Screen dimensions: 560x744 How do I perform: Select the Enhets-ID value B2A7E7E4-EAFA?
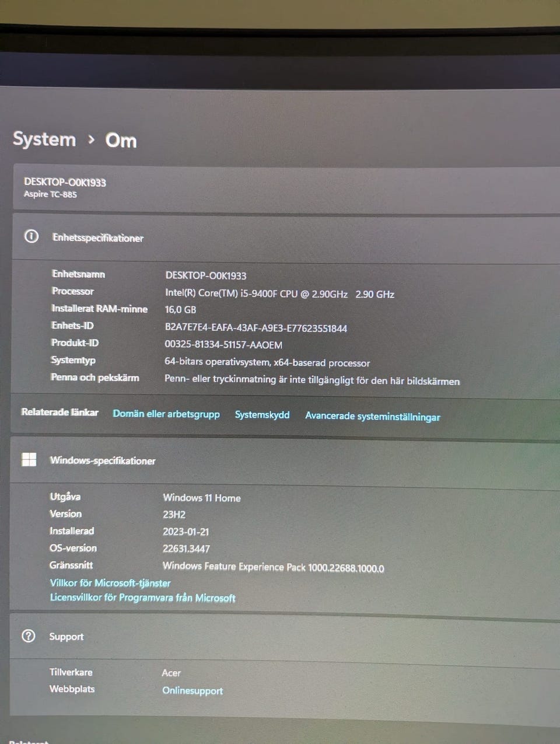256,328
